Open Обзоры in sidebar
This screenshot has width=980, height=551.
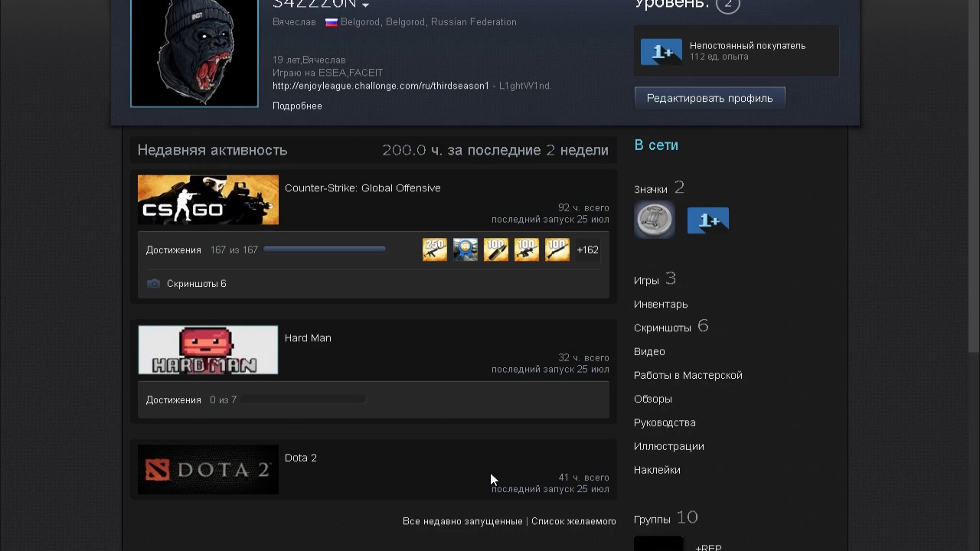pos(653,399)
